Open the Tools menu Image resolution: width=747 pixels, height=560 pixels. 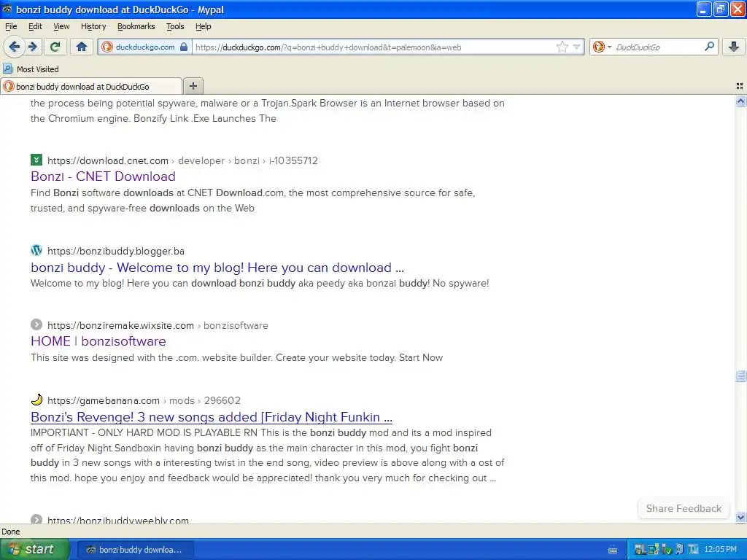(175, 27)
